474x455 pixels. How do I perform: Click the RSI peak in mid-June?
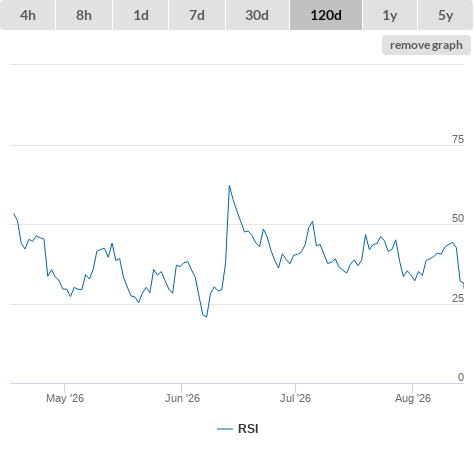(x=229, y=186)
